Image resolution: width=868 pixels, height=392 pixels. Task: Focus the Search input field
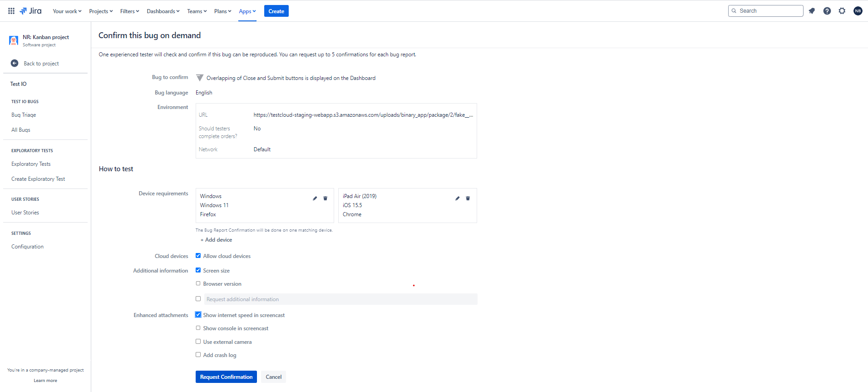click(766, 11)
